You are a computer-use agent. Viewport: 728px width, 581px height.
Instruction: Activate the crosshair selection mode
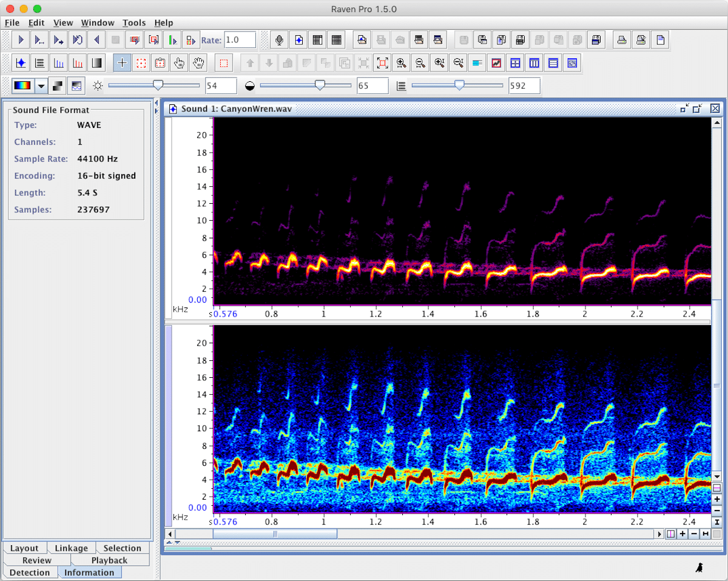coord(122,63)
